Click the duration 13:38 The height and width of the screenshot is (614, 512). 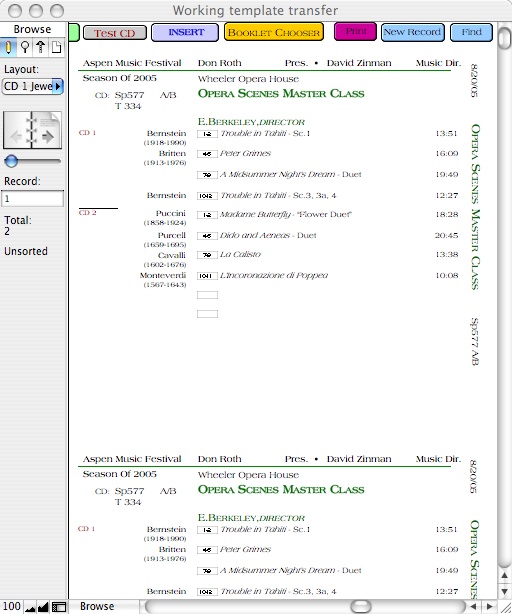447,255
